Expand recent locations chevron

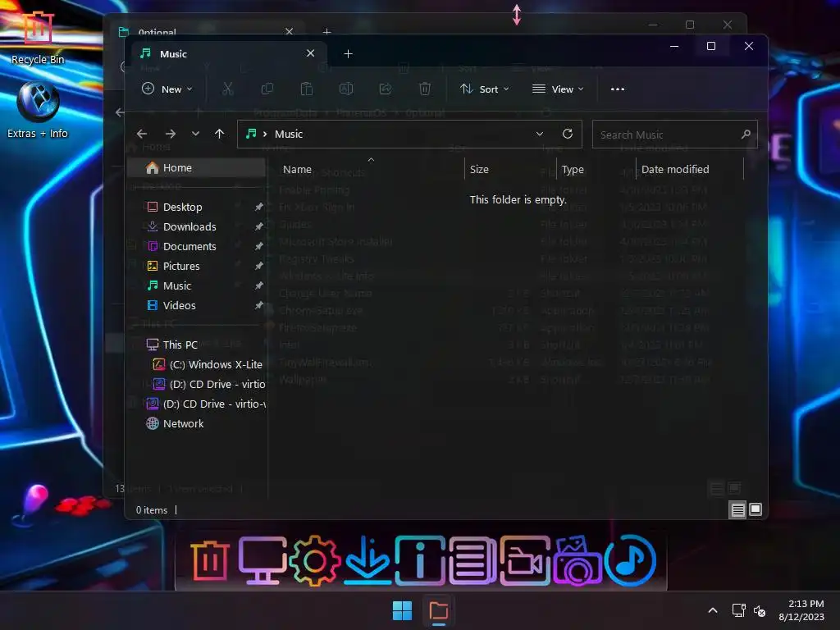pyautogui.click(x=195, y=134)
